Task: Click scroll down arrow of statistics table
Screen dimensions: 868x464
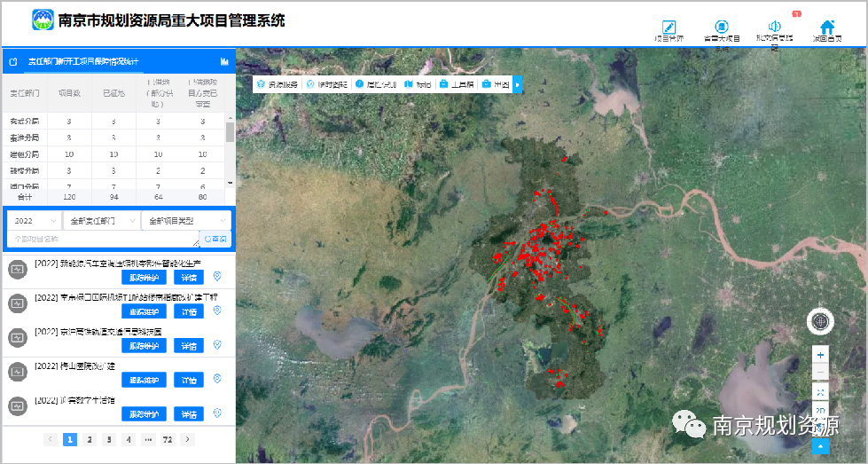Action: click(230, 184)
